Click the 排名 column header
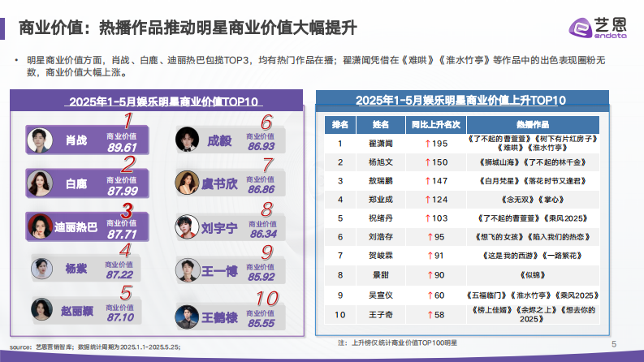Image resolution: width=644 pixels, height=362 pixels. click(340, 125)
